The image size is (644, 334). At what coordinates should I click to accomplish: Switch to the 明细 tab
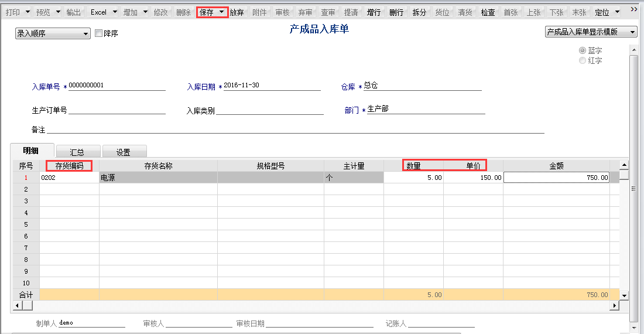click(32, 151)
